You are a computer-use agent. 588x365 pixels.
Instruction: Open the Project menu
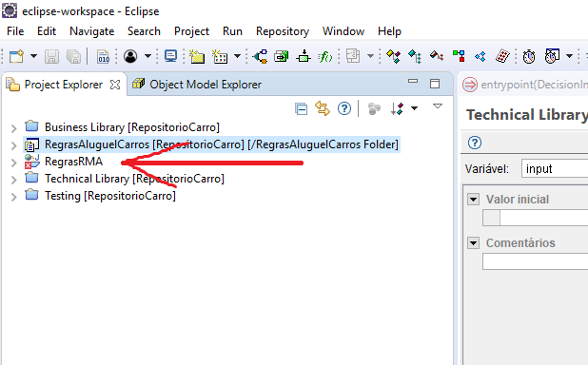coord(191,31)
